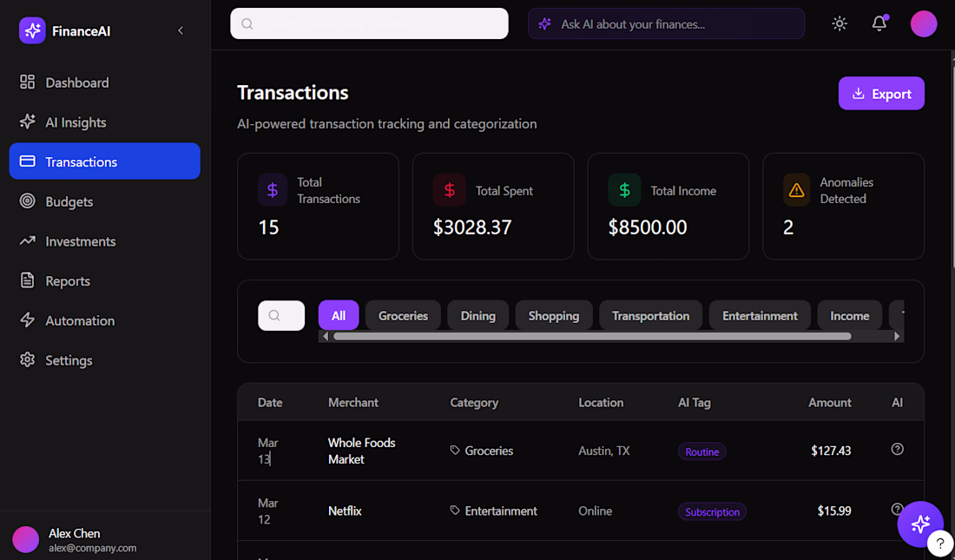Open the Investments section
955x560 pixels.
80,241
